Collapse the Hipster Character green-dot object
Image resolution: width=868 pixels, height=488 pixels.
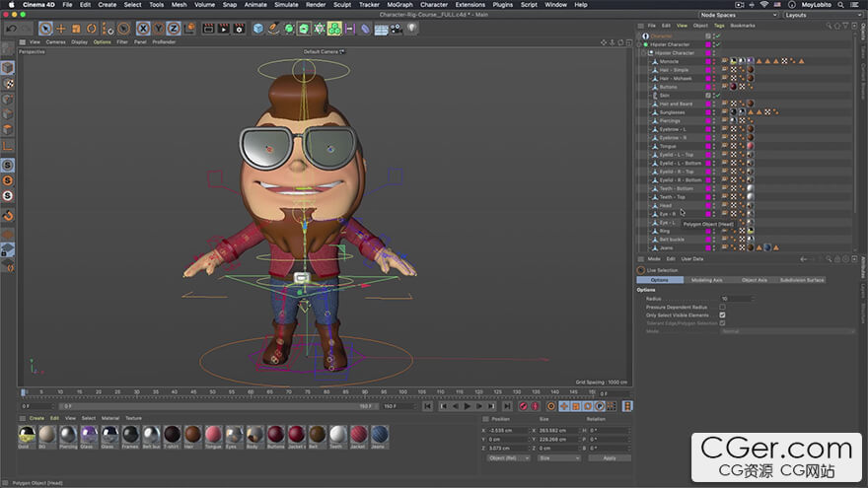click(x=638, y=44)
